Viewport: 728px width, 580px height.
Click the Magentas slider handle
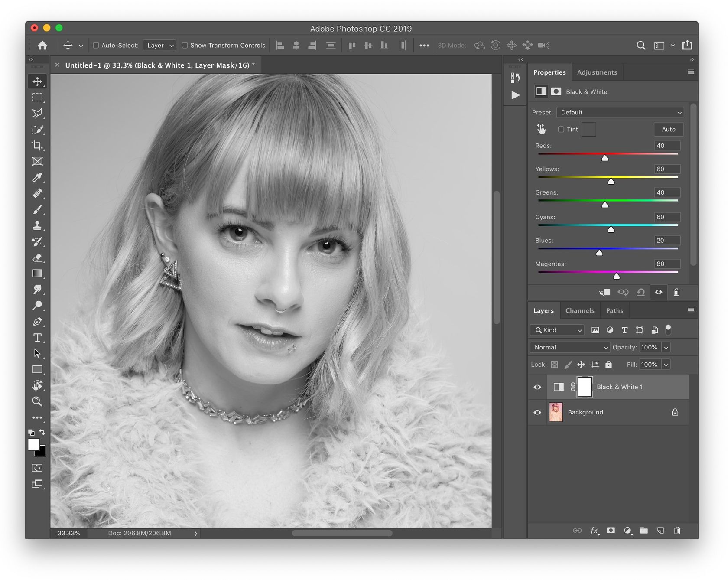click(x=617, y=276)
